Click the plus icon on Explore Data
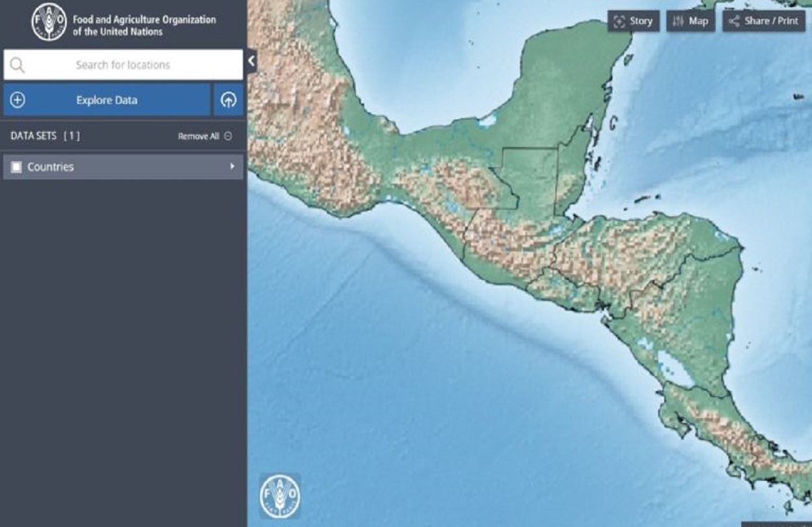 pyautogui.click(x=18, y=100)
